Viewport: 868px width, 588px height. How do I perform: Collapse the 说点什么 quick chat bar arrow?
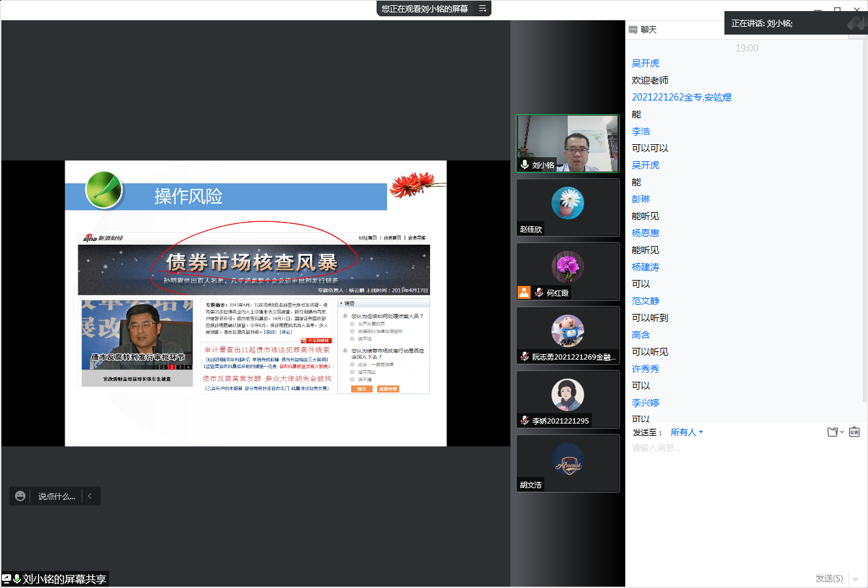90,496
